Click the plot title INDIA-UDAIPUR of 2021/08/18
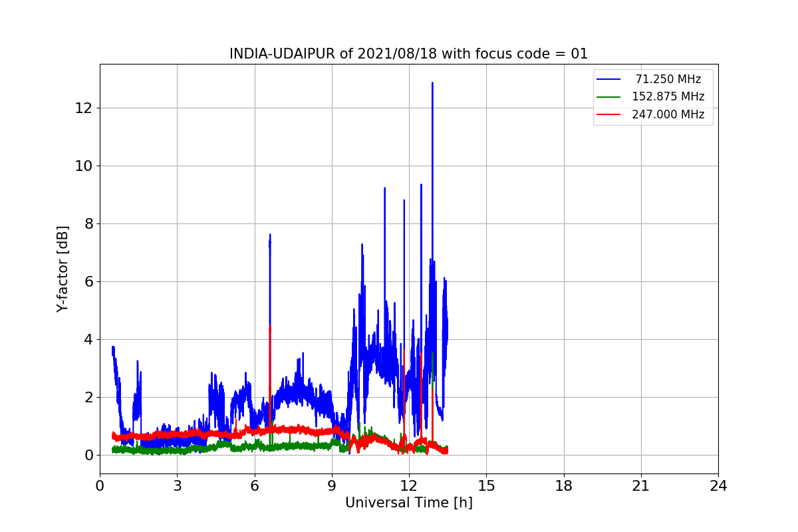 pyautogui.click(x=408, y=54)
